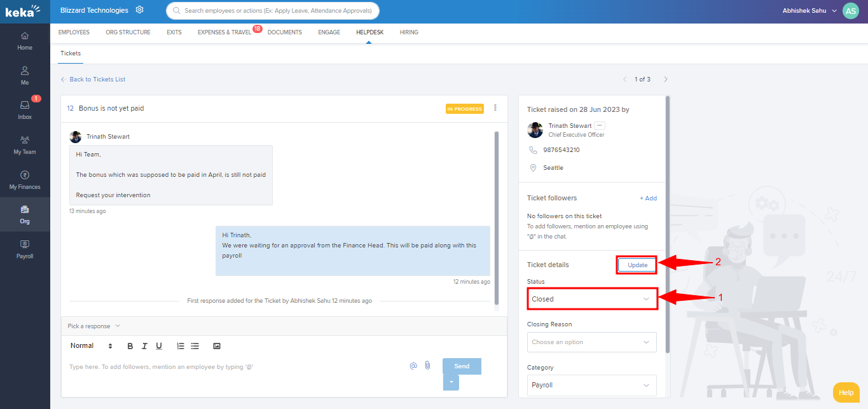Click the conversation panel vertical scrollbar
Image resolution: width=868 pixels, height=409 pixels.
496,216
